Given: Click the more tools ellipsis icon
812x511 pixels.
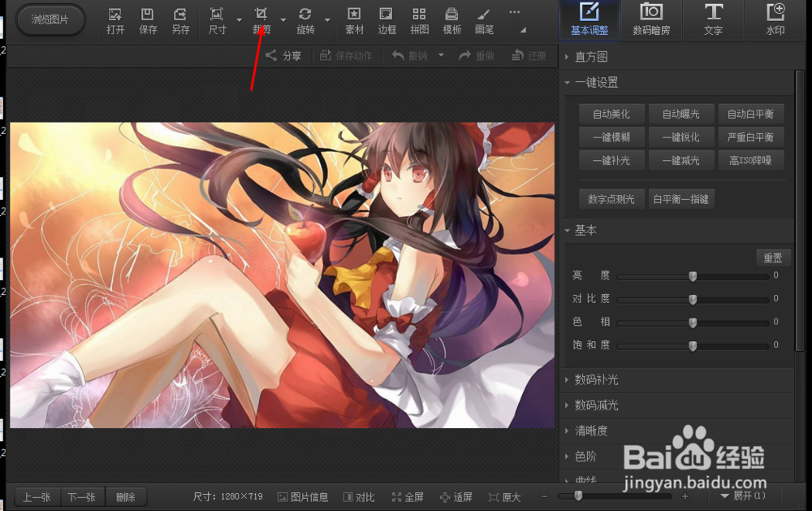Looking at the screenshot, I should (x=514, y=12).
